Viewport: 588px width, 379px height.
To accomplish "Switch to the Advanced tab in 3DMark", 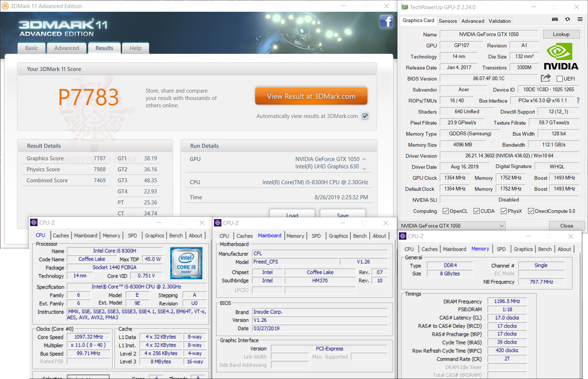I will [67, 48].
